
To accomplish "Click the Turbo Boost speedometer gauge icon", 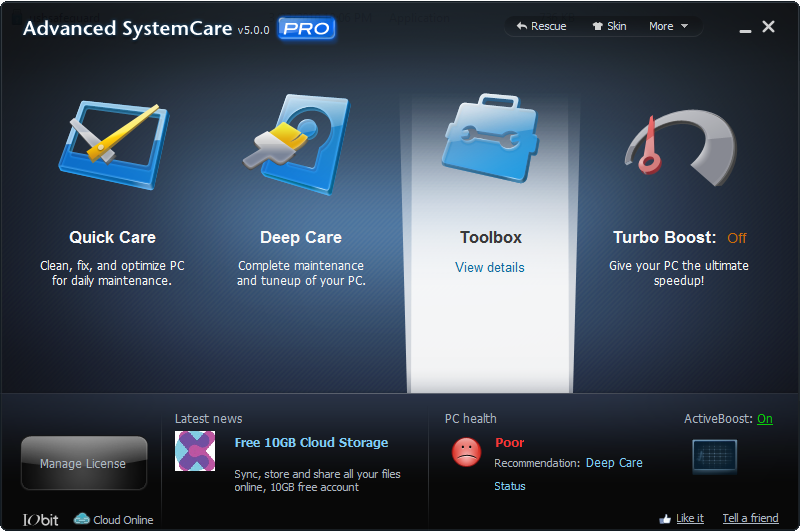I will pos(681,147).
